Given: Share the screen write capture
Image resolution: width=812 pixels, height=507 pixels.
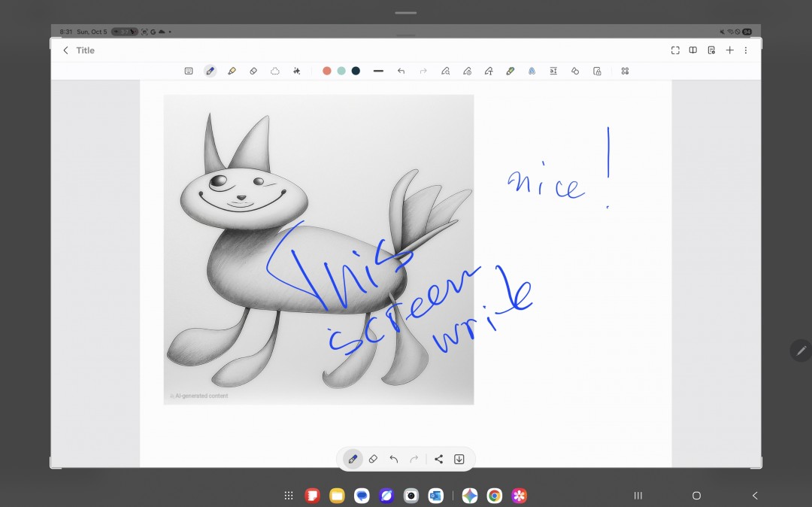Looking at the screenshot, I should point(439,459).
